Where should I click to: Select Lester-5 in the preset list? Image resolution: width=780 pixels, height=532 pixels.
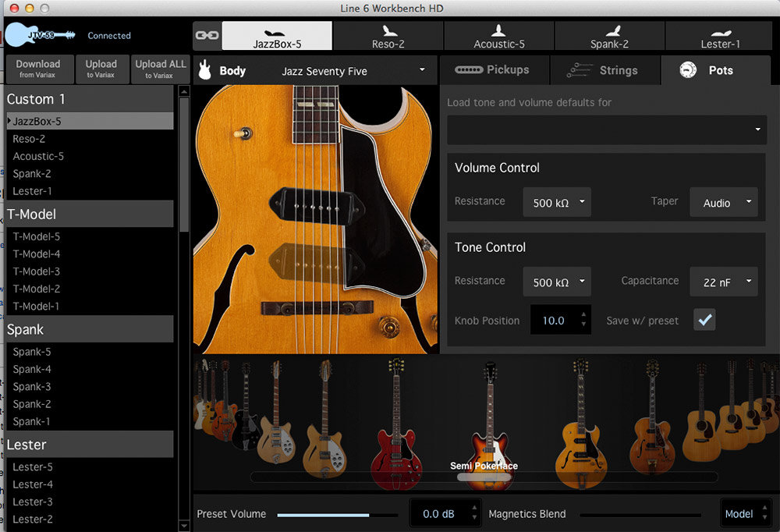(x=90, y=466)
